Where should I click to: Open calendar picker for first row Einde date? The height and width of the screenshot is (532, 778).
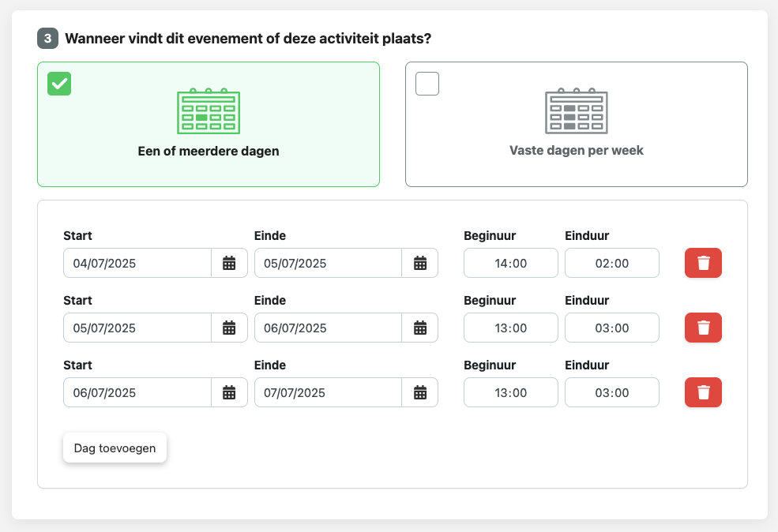[x=420, y=264]
